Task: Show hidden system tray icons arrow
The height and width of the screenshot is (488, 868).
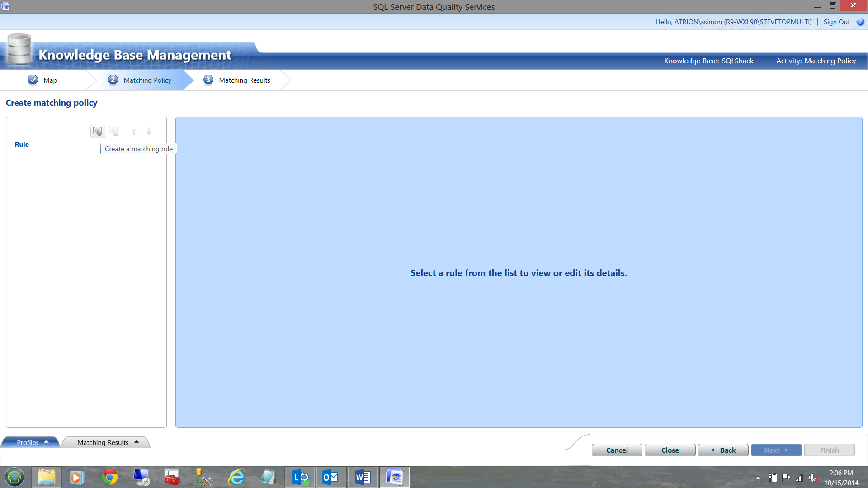Action: [x=758, y=477]
